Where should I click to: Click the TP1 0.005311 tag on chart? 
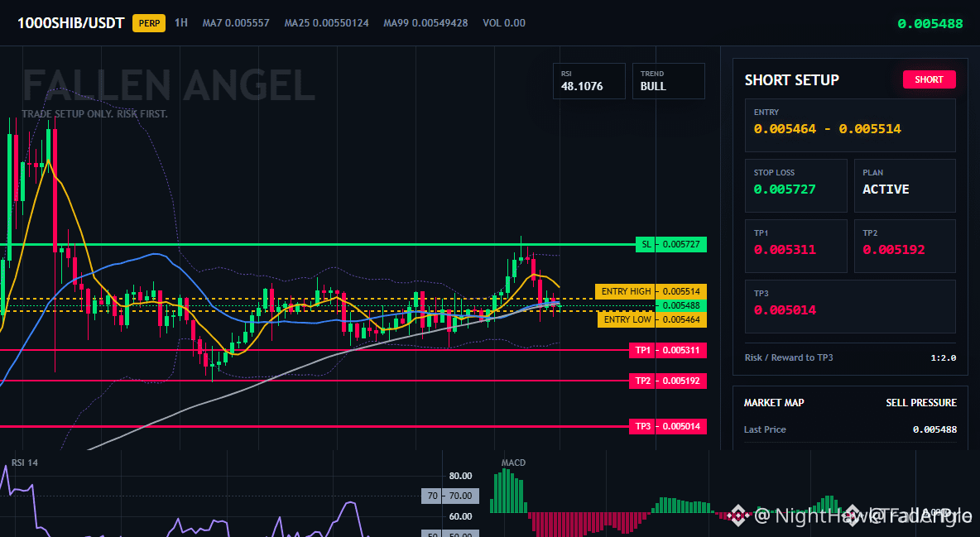668,351
